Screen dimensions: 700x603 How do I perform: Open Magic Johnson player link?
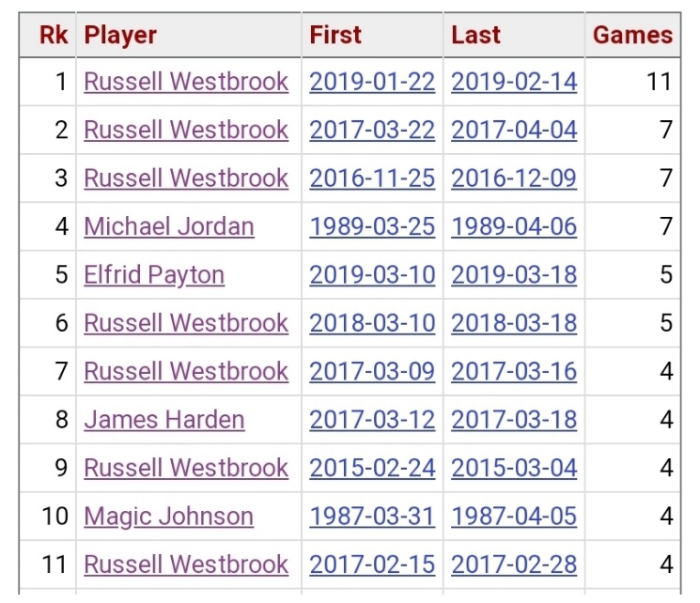pyautogui.click(x=168, y=517)
